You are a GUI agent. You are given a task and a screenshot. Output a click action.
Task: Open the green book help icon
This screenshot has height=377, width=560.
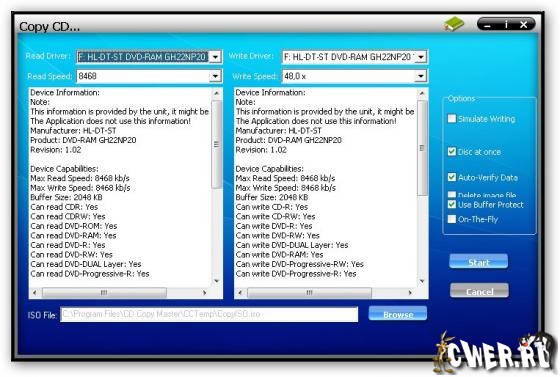[x=454, y=24]
